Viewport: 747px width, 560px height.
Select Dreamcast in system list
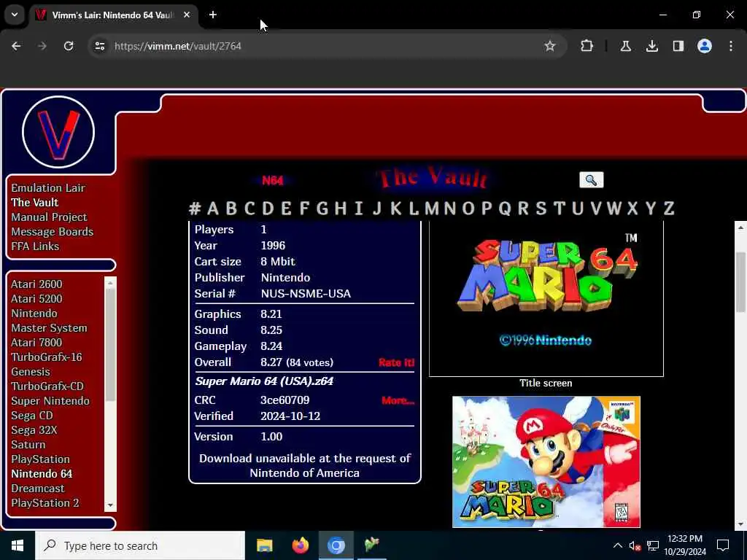click(x=38, y=489)
